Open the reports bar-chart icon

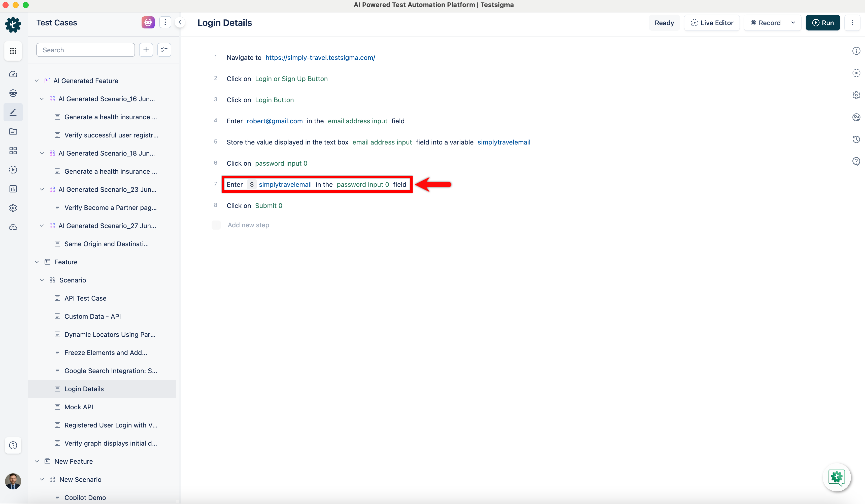pyautogui.click(x=13, y=189)
